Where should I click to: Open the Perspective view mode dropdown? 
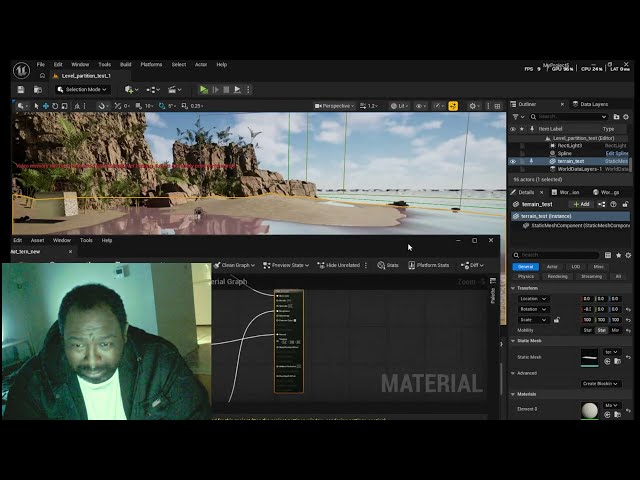point(334,106)
